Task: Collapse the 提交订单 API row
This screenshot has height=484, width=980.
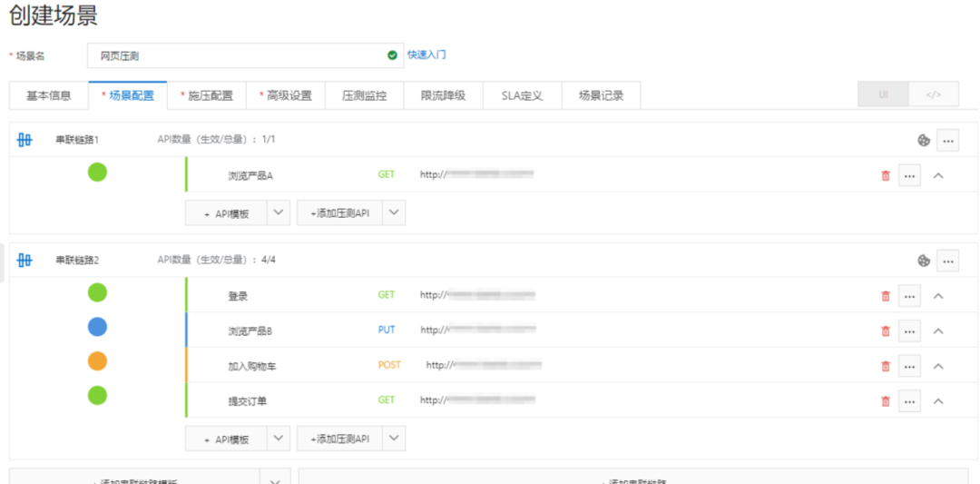Action: (x=937, y=400)
